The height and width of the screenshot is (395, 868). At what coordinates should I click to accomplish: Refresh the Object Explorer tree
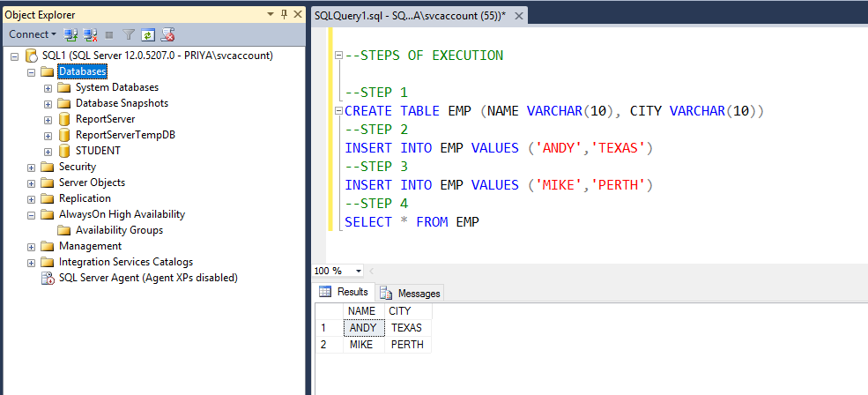148,35
